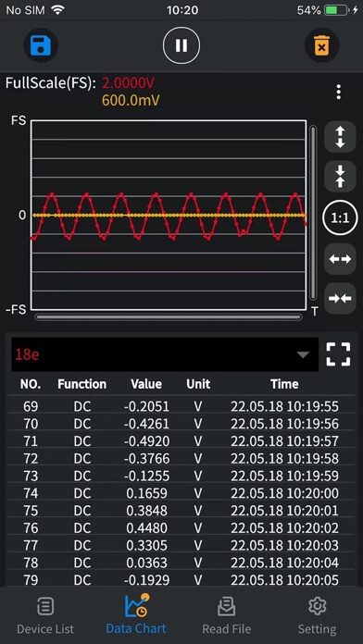This screenshot has height=644, width=363.
Task: Tap the Wi-Fi icon in status bar
Action: [x=58, y=10]
